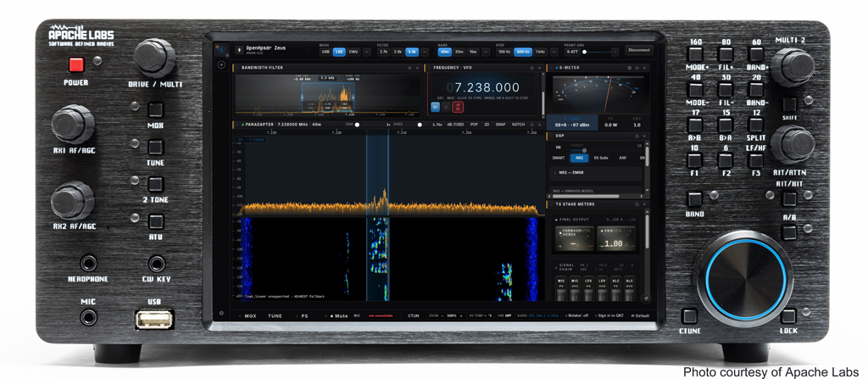Open the Default layout selector
The height and width of the screenshot is (379, 868).
tap(640, 315)
